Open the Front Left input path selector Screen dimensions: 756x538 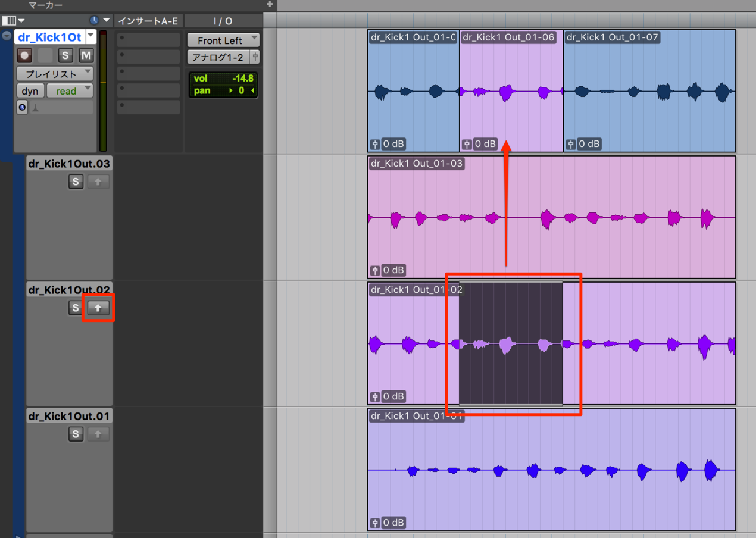click(223, 40)
